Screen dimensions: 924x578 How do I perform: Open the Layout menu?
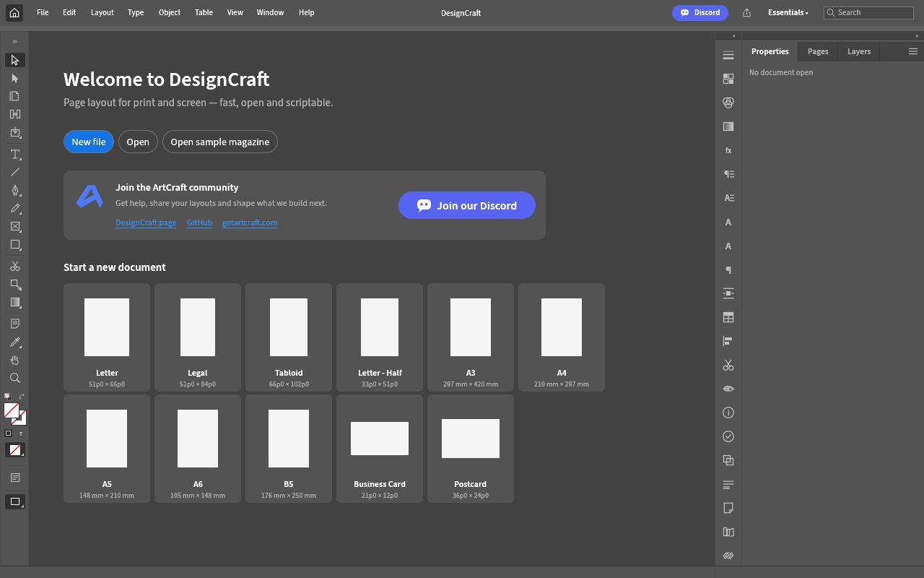pos(102,13)
